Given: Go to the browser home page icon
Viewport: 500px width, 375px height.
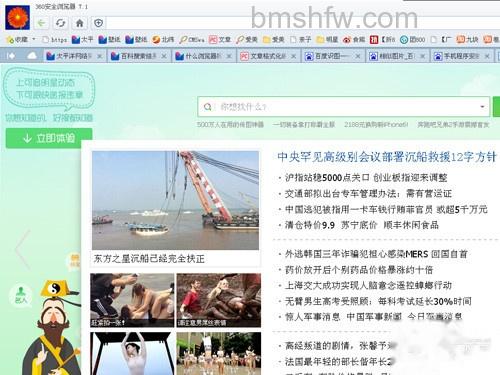Looking at the screenshot, I should pyautogui.click(x=79, y=23).
